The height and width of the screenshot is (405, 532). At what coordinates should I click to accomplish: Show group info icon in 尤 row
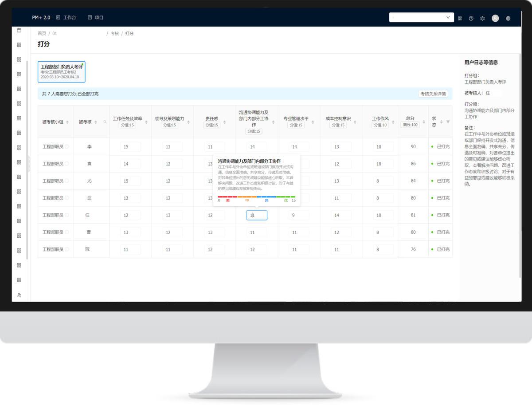[x=67, y=181]
